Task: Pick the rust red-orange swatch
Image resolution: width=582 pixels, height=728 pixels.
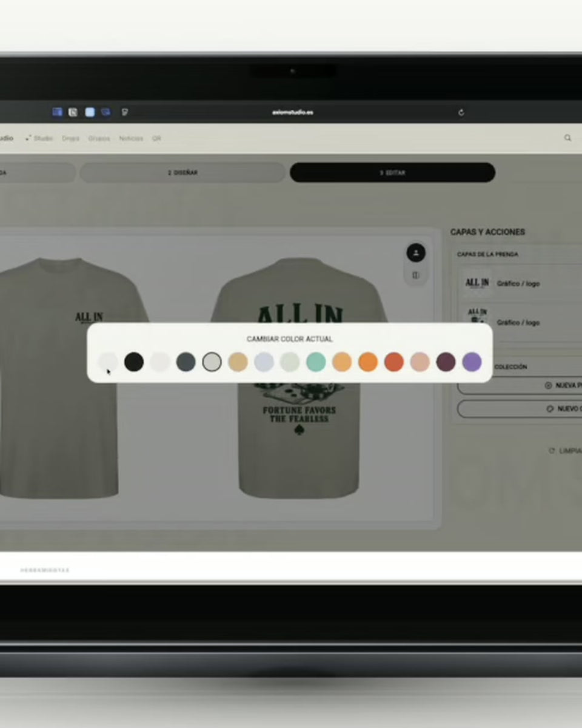Action: click(394, 362)
